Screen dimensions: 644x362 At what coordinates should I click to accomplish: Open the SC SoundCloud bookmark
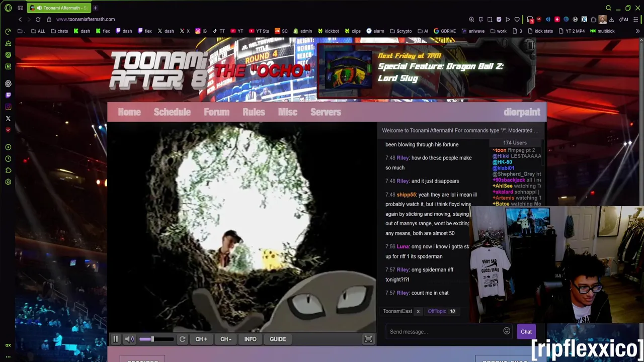click(281, 31)
